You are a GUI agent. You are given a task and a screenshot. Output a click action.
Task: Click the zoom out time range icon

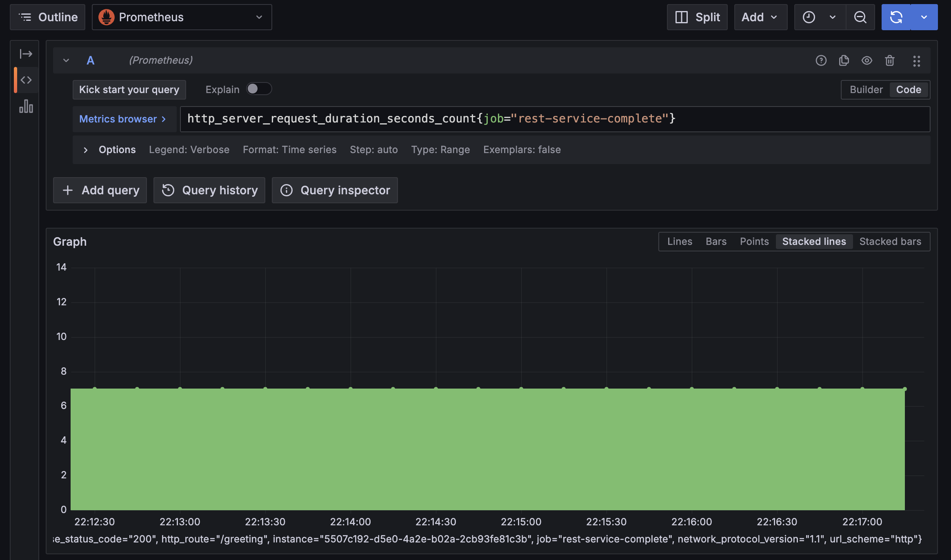tap(860, 17)
